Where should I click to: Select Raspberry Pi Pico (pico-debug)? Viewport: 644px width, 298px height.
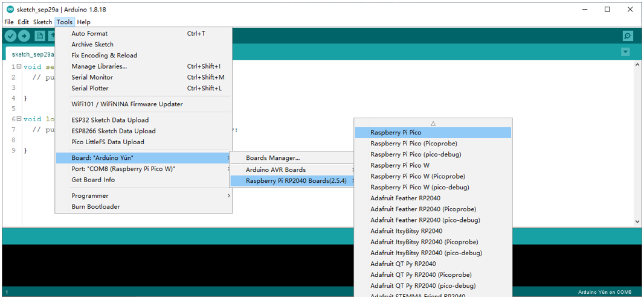(x=433, y=154)
